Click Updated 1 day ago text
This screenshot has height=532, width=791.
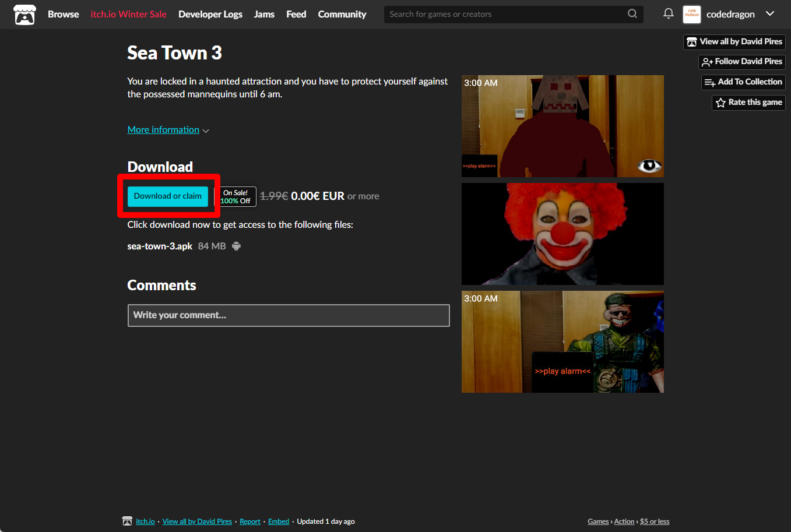point(326,522)
